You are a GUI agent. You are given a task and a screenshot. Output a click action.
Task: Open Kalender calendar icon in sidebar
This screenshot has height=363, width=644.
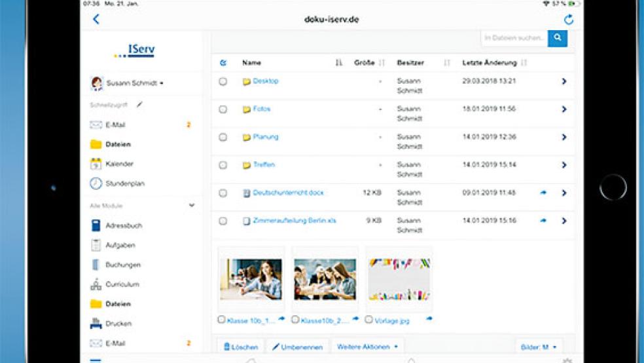point(96,164)
